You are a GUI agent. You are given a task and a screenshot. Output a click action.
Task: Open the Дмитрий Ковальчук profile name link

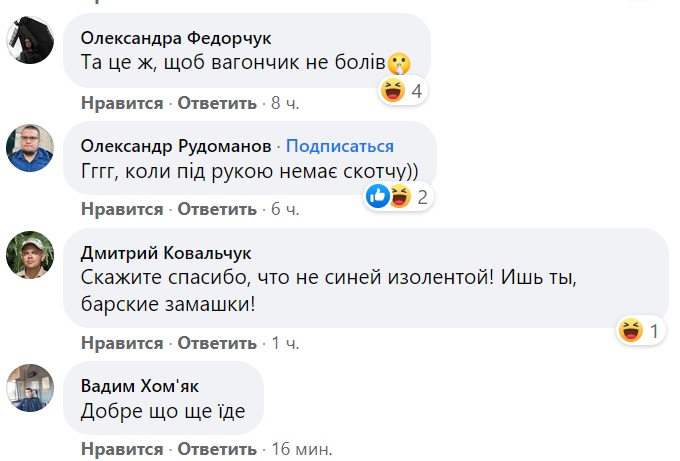pos(167,251)
